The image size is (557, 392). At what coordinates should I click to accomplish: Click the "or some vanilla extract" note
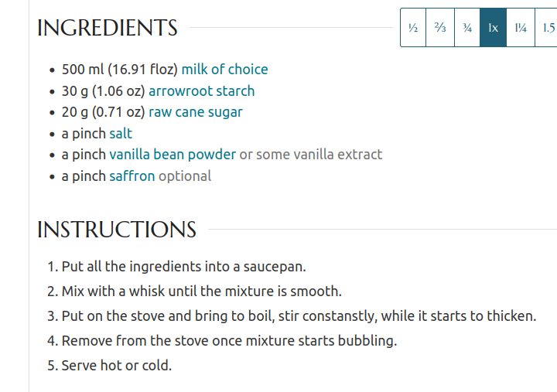(x=311, y=155)
